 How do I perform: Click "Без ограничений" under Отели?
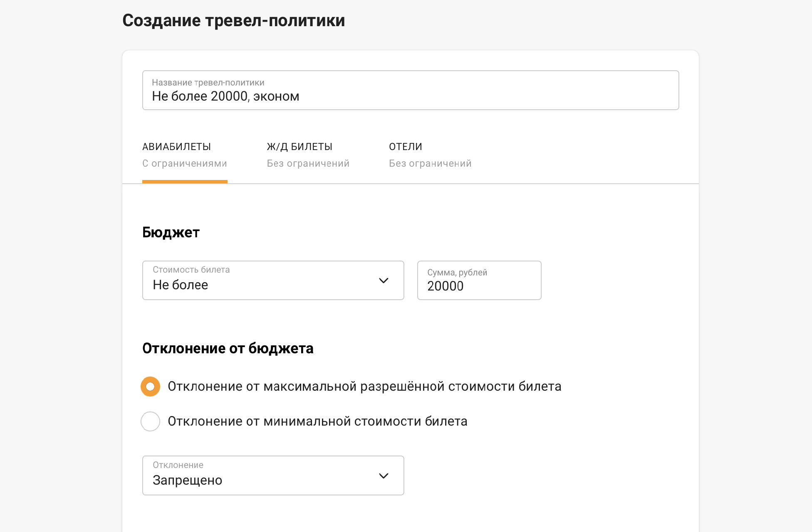pyautogui.click(x=430, y=164)
